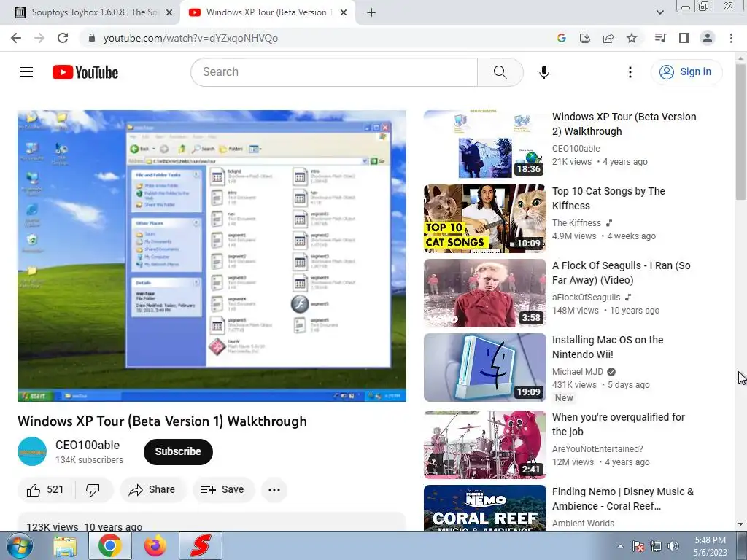
Task: Open a new browser tab
Action: coord(371,12)
